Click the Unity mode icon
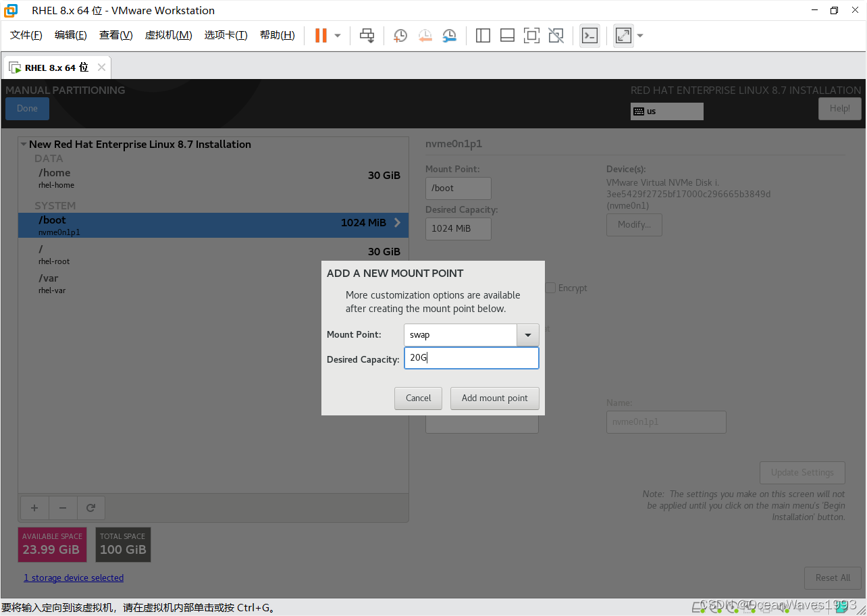 click(x=556, y=35)
